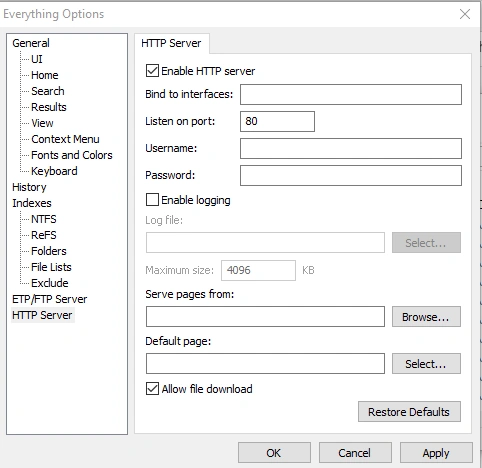Open ReFS index settings

click(44, 235)
